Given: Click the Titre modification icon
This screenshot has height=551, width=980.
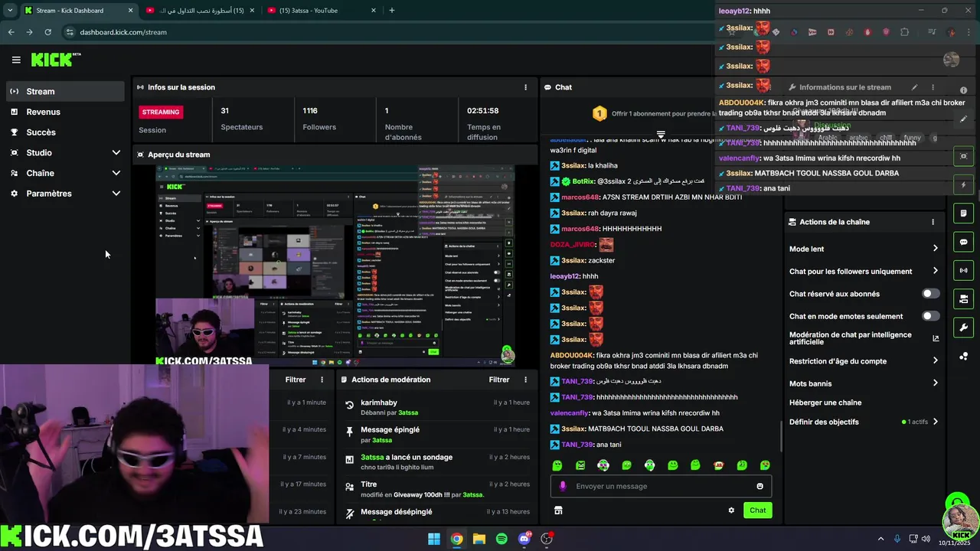Looking at the screenshot, I should tap(350, 486).
